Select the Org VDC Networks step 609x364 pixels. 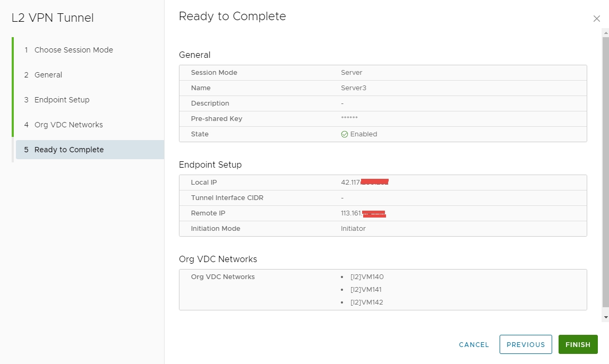(68, 125)
